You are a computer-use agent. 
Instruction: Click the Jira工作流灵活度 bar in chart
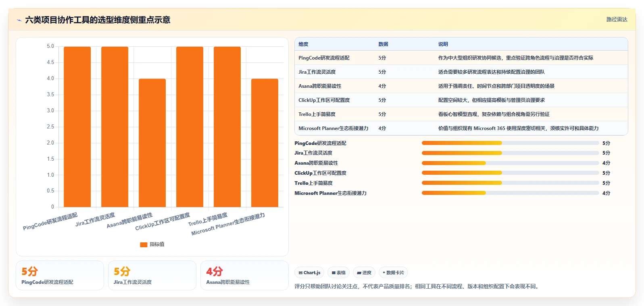coord(115,127)
